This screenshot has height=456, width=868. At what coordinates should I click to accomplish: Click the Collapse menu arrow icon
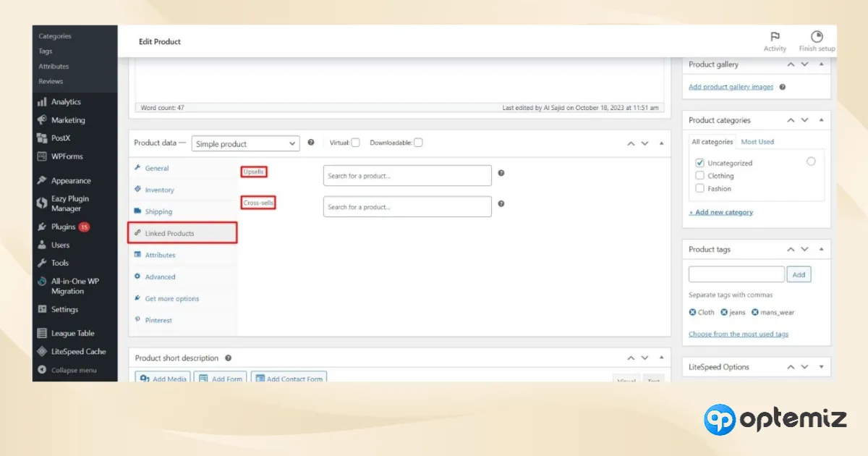pos(42,370)
